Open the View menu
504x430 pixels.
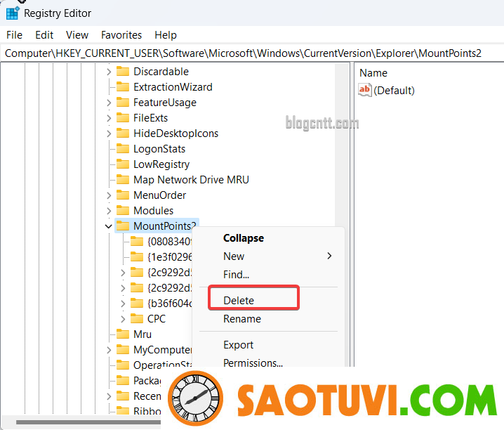click(x=77, y=34)
